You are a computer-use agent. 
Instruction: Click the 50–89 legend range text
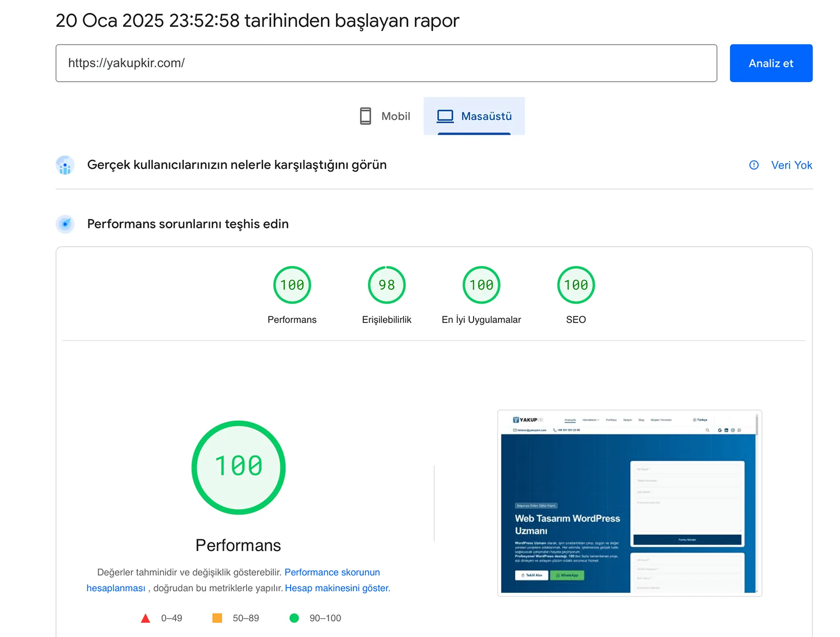pyautogui.click(x=246, y=618)
